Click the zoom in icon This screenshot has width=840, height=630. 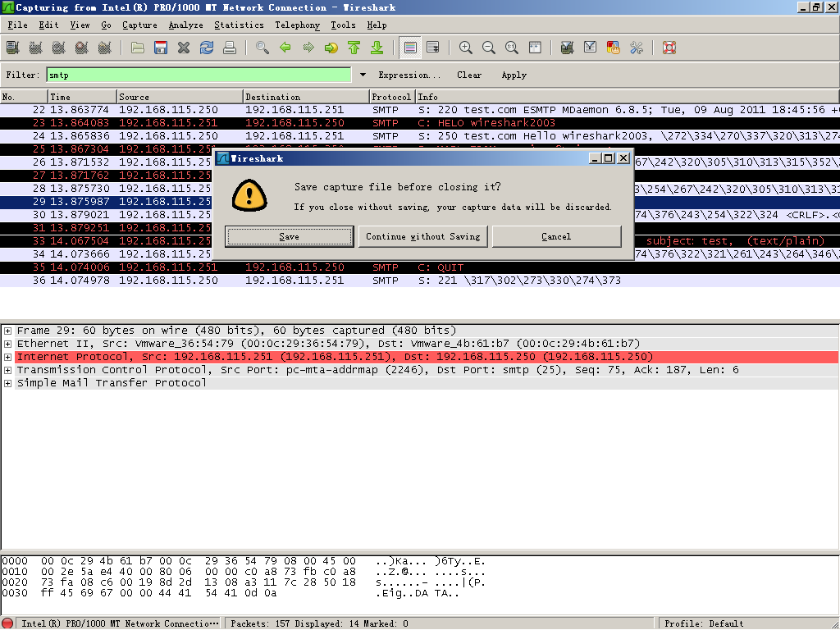click(466, 48)
